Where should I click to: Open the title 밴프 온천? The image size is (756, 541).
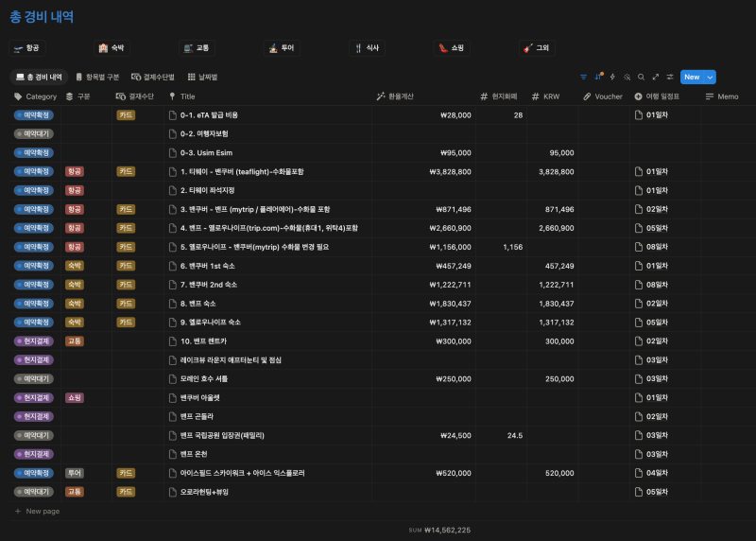pos(194,454)
